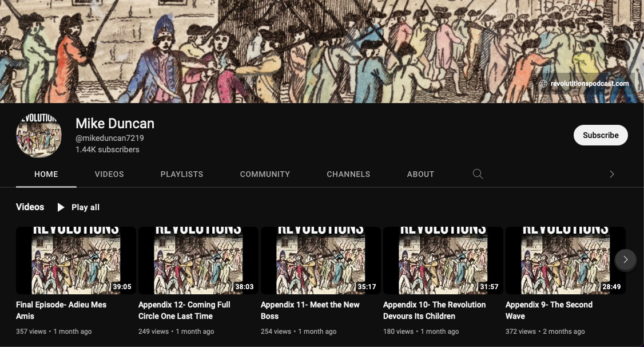644x347 pixels.
Task: Play Appendix 10 video thumbnail
Action: pos(443,260)
